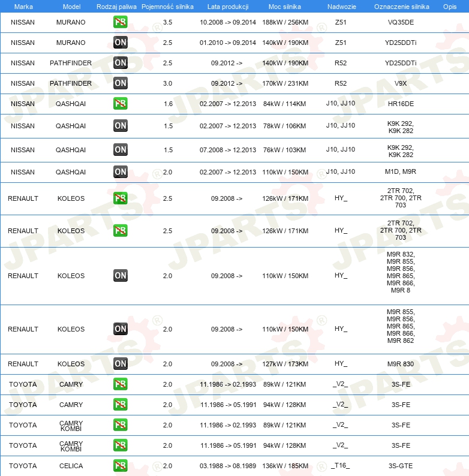This screenshot has height=476, width=469.
Task: Click the ON diesel icon for Pathfinder 2.5
Action: click(x=121, y=63)
